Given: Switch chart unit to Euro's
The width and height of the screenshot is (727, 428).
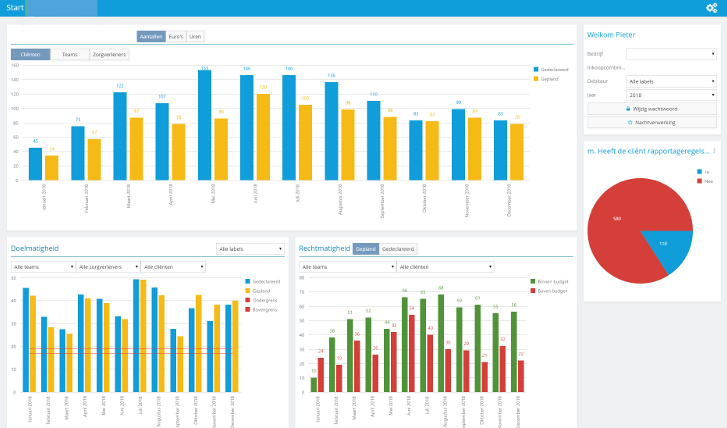Looking at the screenshot, I should pos(176,37).
